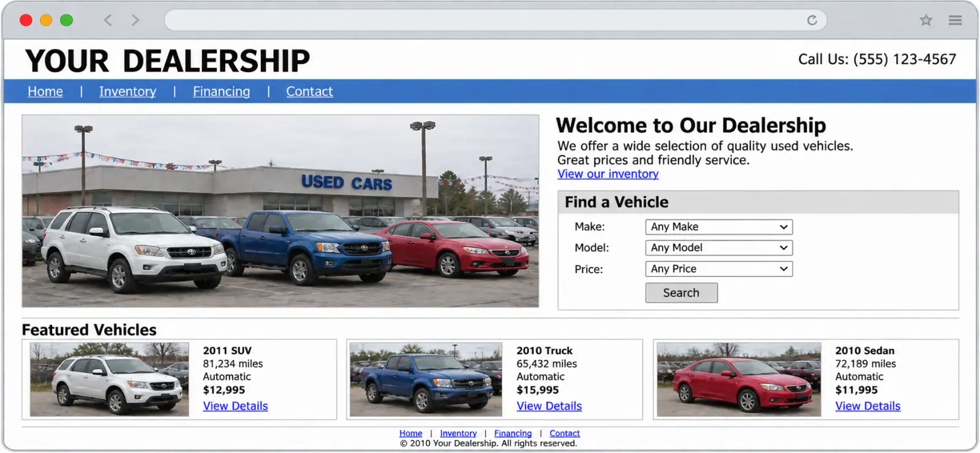Click the $11,995 price text
The width and height of the screenshot is (980, 453).
[856, 390]
